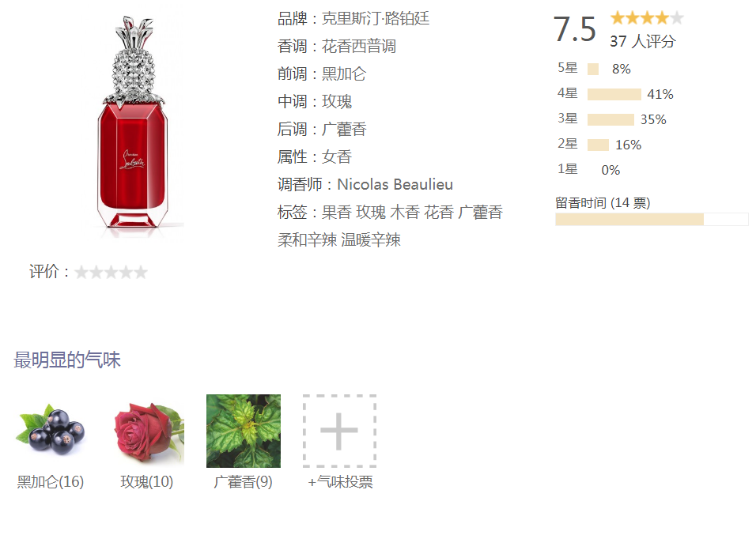Click the red rose scent image
The width and height of the screenshot is (756, 535).
tap(147, 431)
